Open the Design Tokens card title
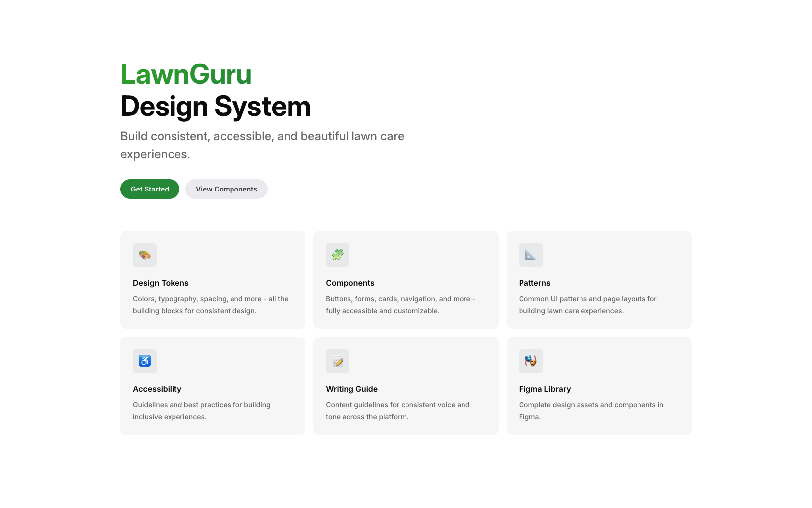 coord(161,283)
